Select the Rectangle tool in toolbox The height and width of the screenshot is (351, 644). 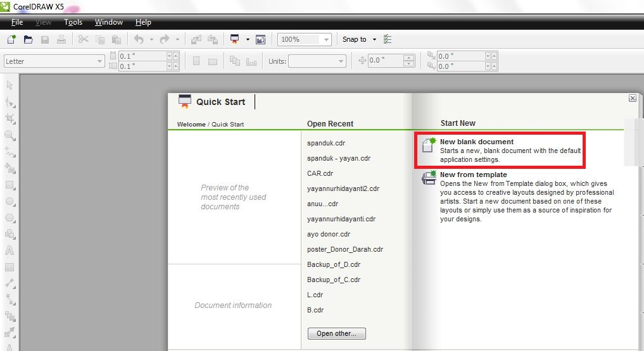[10, 185]
